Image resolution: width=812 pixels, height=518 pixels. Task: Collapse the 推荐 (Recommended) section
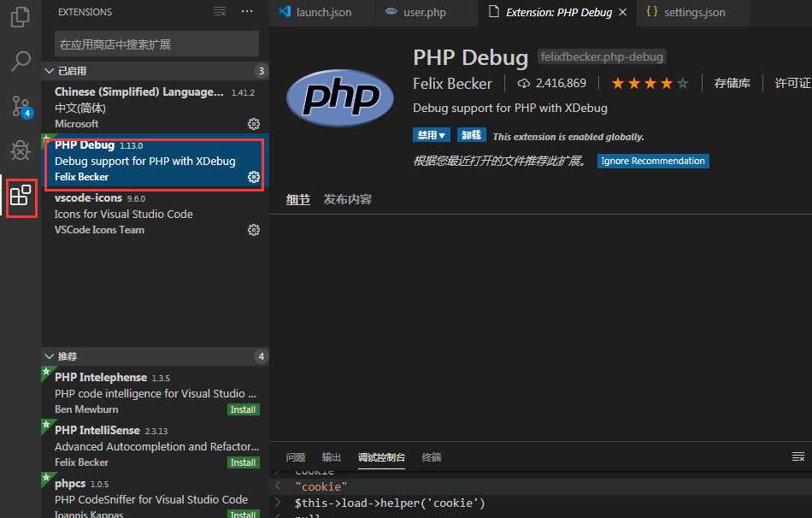(x=156, y=356)
